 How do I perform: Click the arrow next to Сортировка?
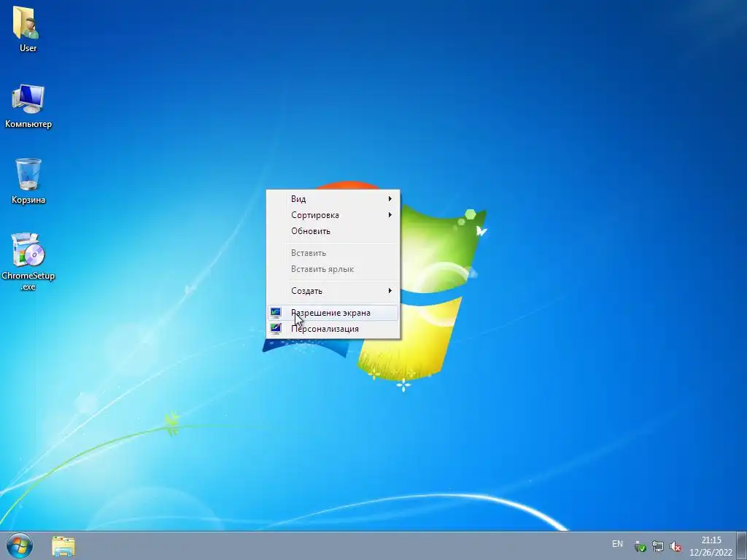coord(390,215)
